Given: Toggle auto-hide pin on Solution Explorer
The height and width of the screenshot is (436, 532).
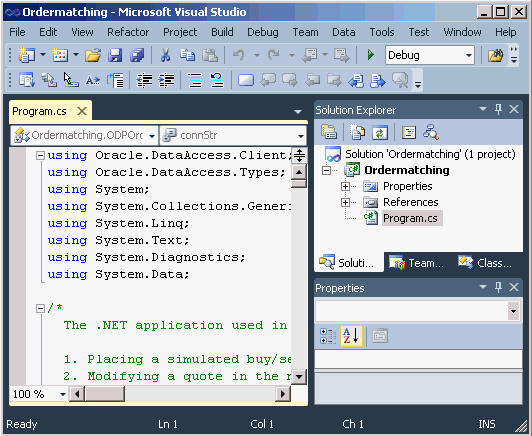Looking at the screenshot, I should pos(498,109).
